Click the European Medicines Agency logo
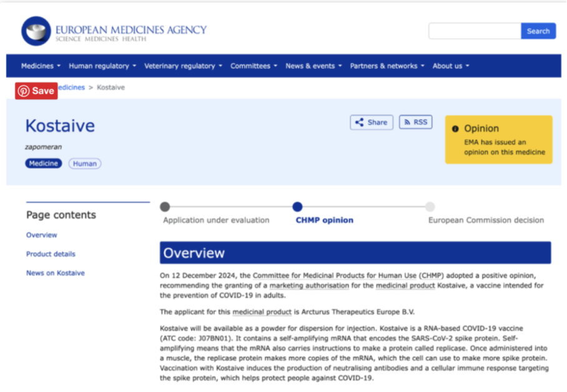 (x=114, y=31)
